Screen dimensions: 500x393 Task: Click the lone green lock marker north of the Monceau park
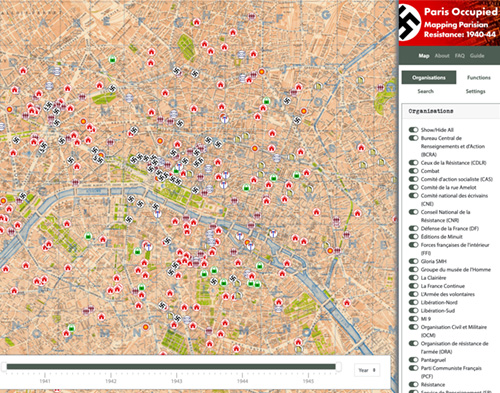click(113, 60)
